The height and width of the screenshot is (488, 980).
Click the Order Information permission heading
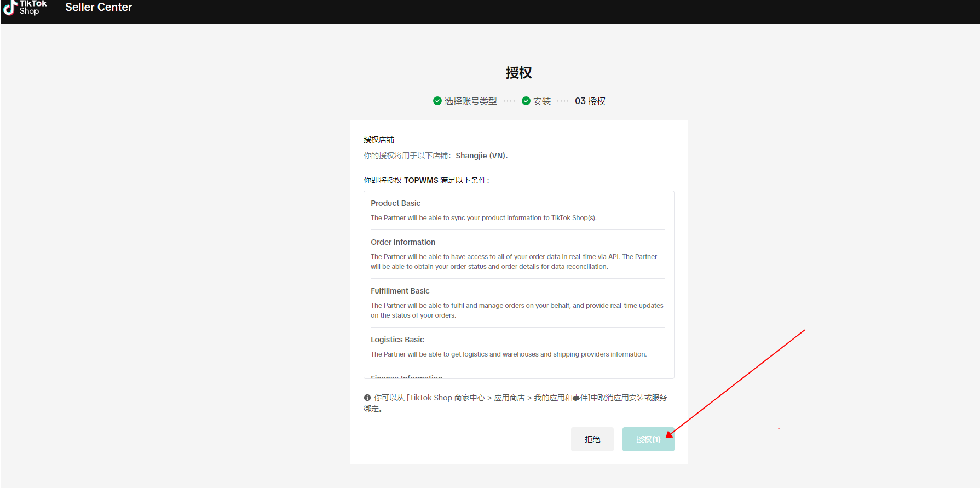pos(403,242)
